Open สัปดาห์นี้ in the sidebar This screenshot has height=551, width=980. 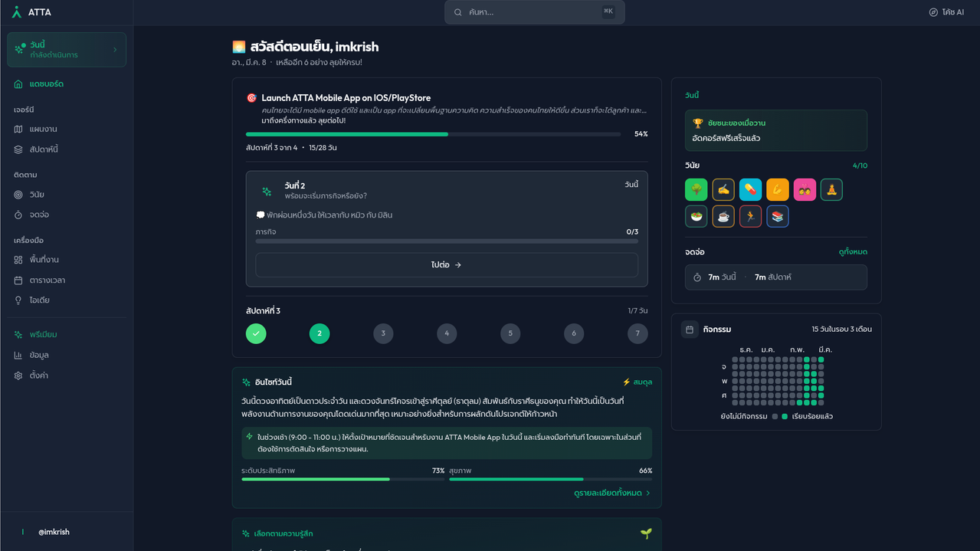tap(67, 149)
